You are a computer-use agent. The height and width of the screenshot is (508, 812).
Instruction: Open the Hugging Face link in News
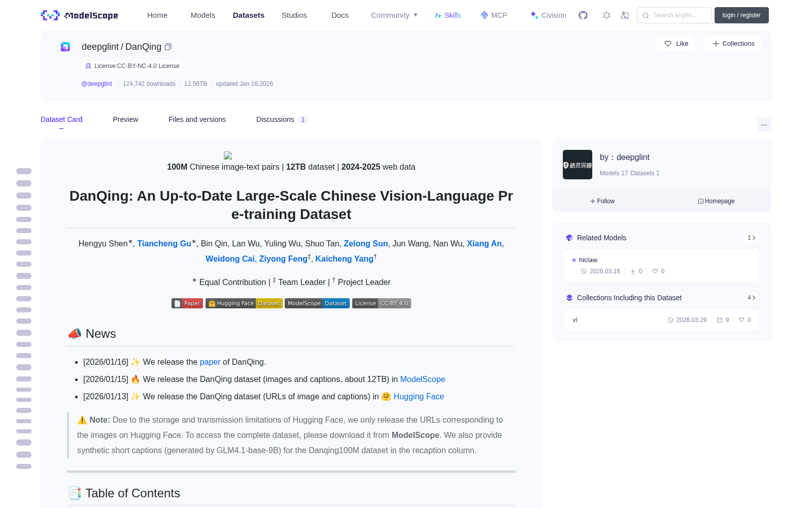tap(419, 397)
